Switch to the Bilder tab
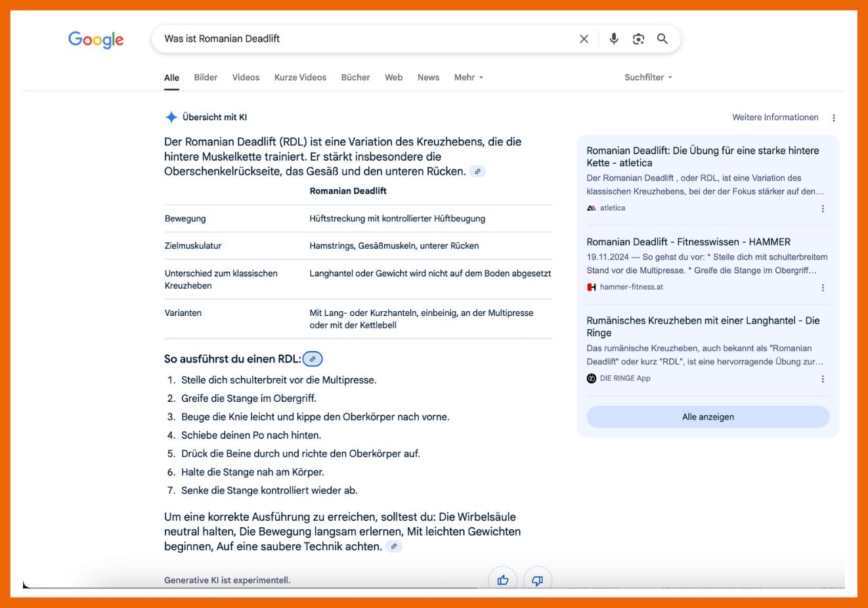868x608 pixels. point(206,77)
